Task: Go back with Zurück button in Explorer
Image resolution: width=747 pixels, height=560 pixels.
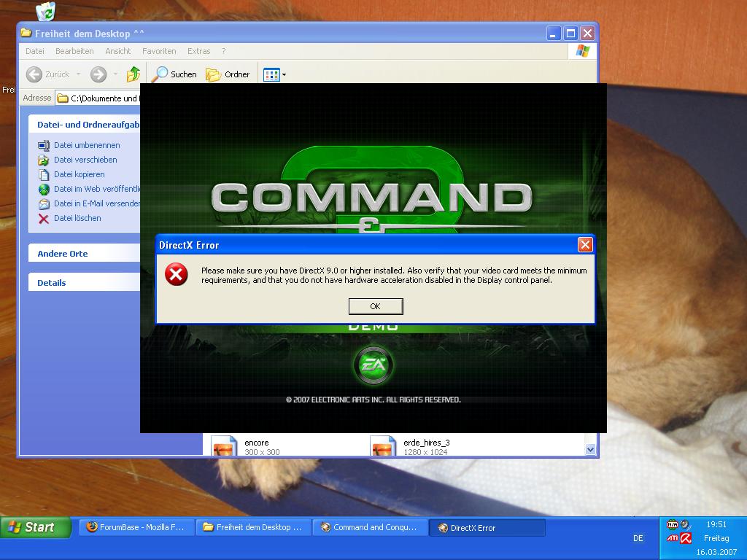Action: click(47, 74)
